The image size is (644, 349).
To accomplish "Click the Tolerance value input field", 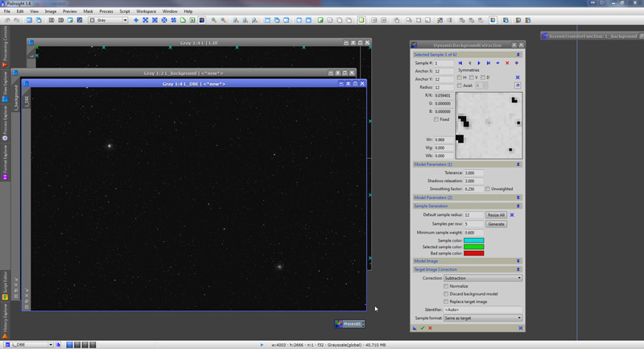I will [x=473, y=172].
